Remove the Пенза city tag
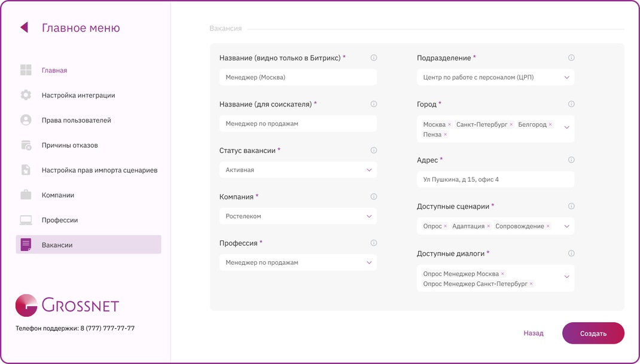Screen dimensions: 640x364 (x=445, y=134)
